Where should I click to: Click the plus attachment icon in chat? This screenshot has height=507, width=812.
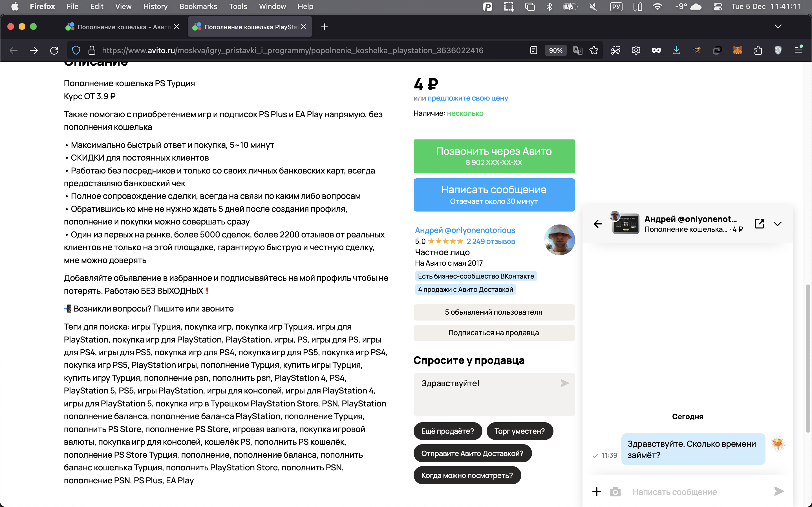coord(597,492)
